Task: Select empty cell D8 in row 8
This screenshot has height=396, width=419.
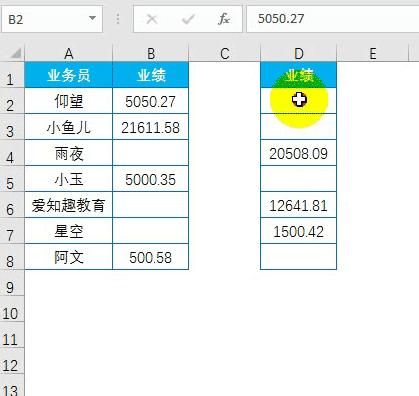Action: pos(299,257)
